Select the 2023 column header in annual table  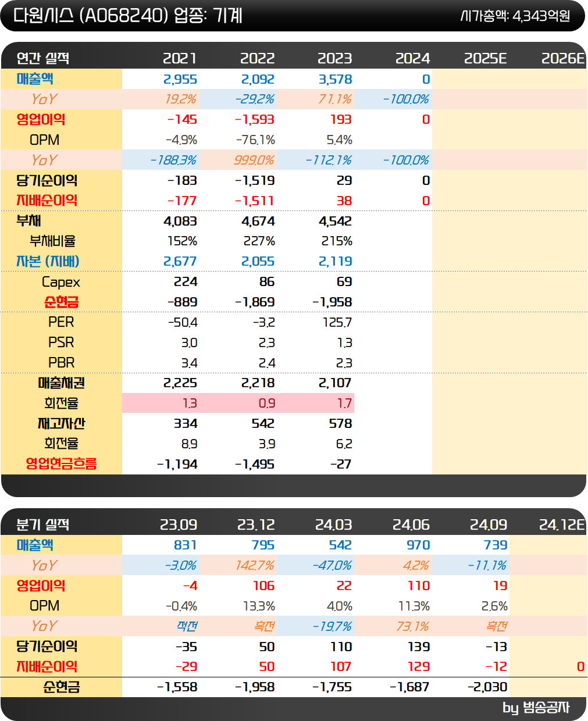[x=334, y=58]
